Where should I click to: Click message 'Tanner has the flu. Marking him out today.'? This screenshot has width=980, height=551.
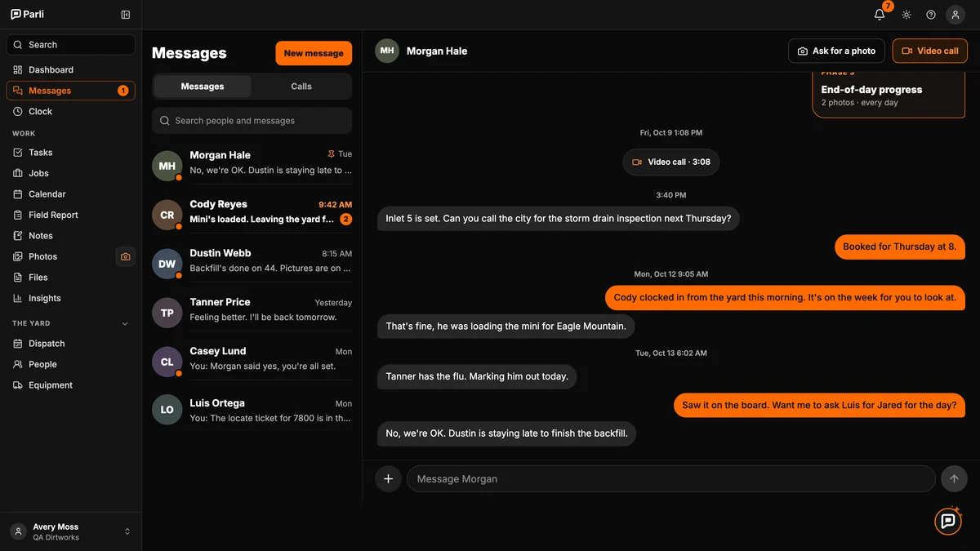coord(477,377)
